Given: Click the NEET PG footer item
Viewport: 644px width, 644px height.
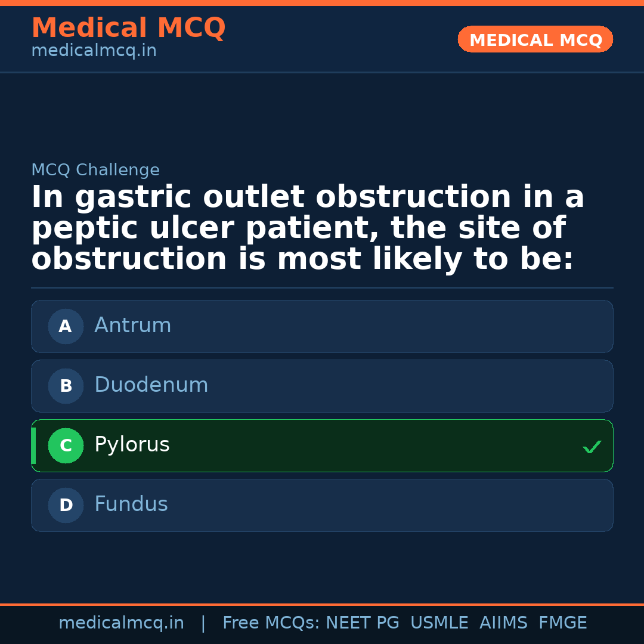Looking at the screenshot, I should (x=362, y=622).
